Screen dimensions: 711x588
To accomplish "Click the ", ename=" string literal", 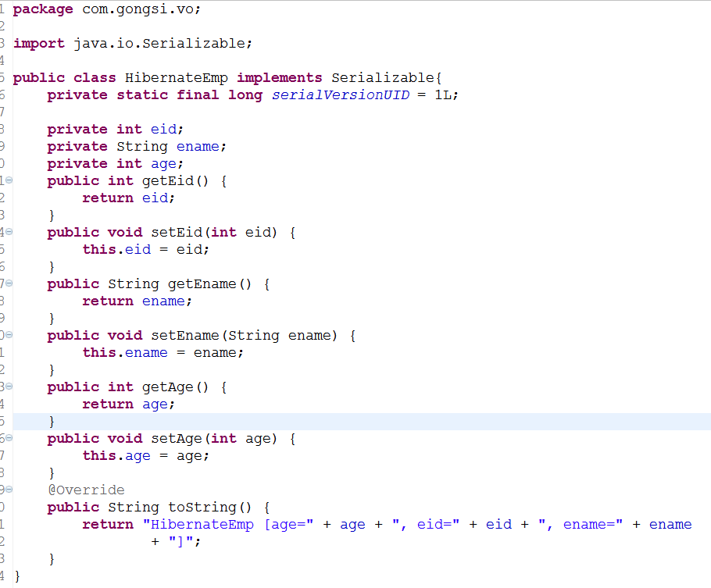I will 580,525.
